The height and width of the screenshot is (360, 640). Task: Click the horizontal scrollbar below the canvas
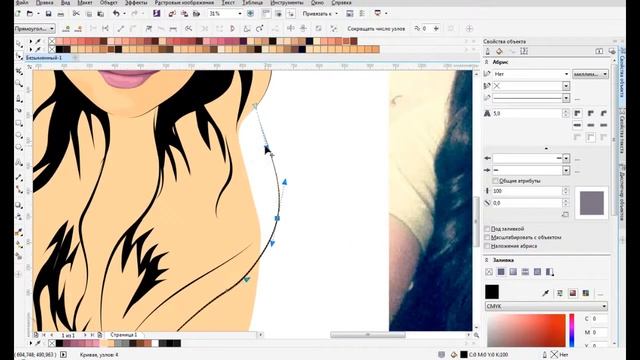(x=367, y=335)
